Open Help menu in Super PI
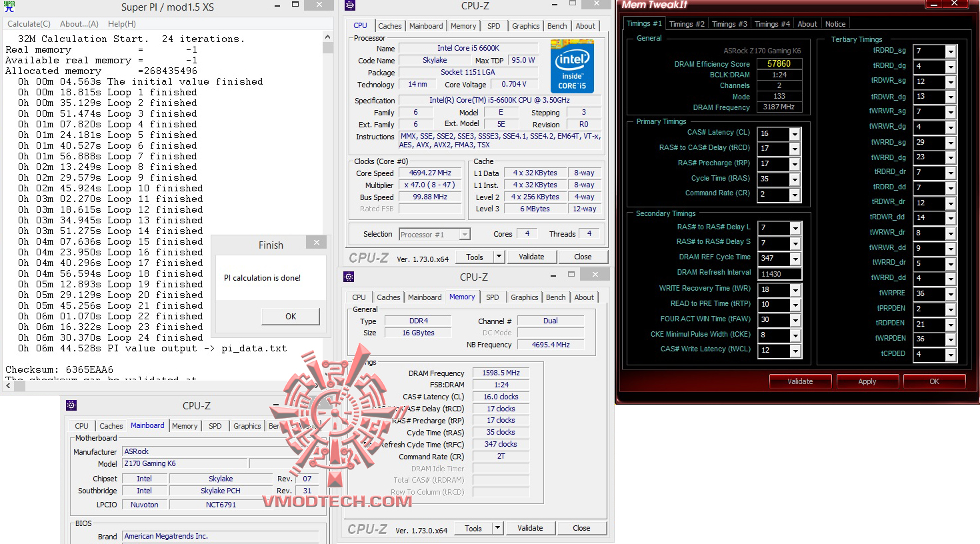The width and height of the screenshot is (980, 544). tap(122, 24)
